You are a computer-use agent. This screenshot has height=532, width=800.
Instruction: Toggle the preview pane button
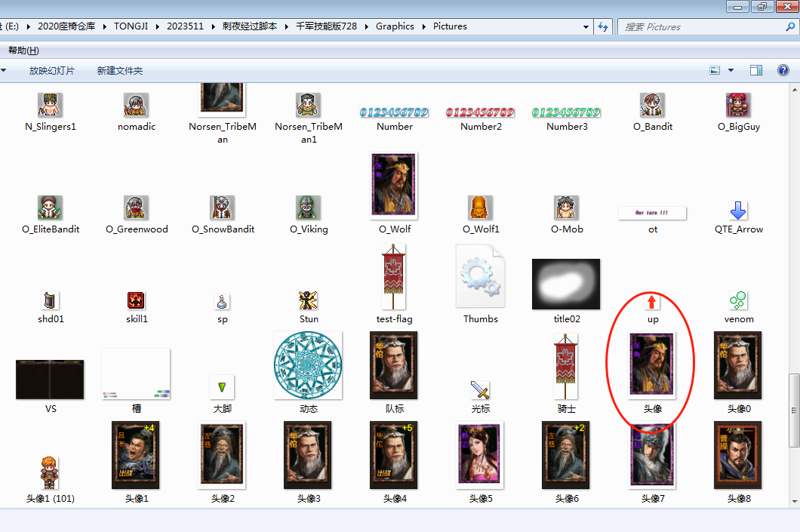click(x=756, y=70)
